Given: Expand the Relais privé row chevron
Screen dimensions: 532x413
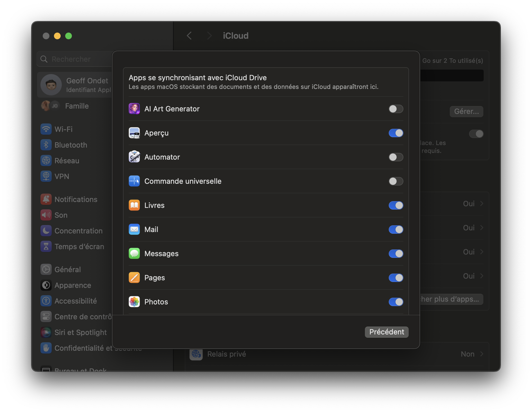Looking at the screenshot, I should coord(481,354).
